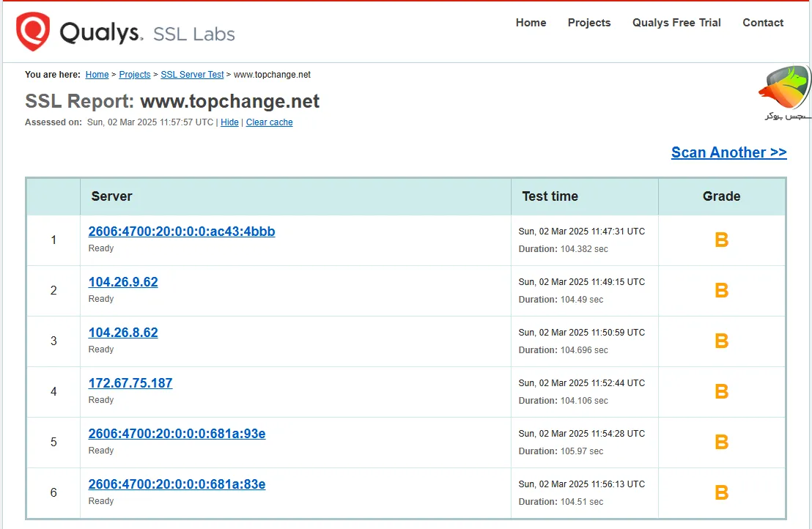Open the Projects navigation menu item
This screenshot has height=529, width=812.
coord(588,23)
